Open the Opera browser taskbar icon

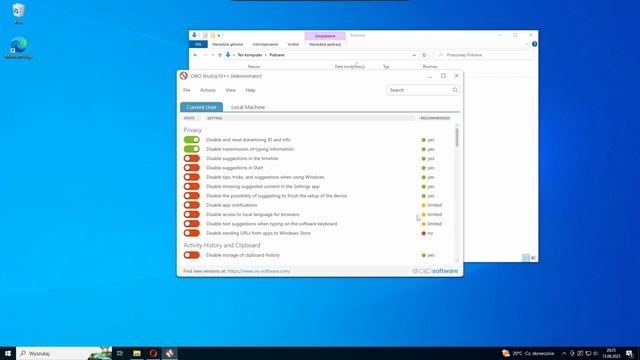[x=153, y=353]
